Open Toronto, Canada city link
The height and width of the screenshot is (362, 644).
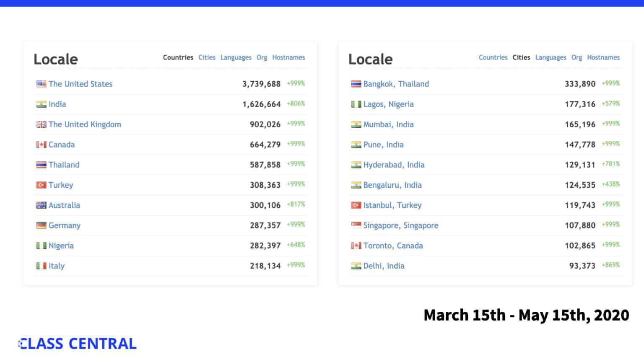click(x=393, y=246)
